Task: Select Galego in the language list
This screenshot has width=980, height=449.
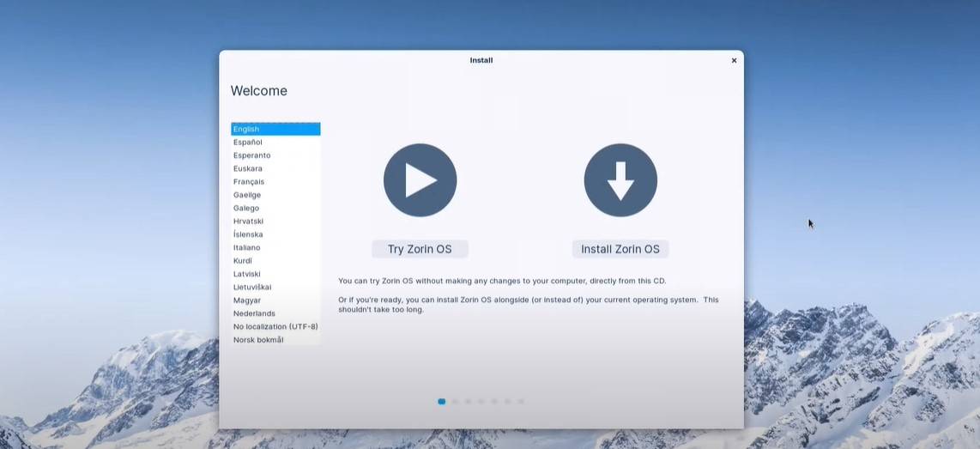Action: (x=275, y=208)
